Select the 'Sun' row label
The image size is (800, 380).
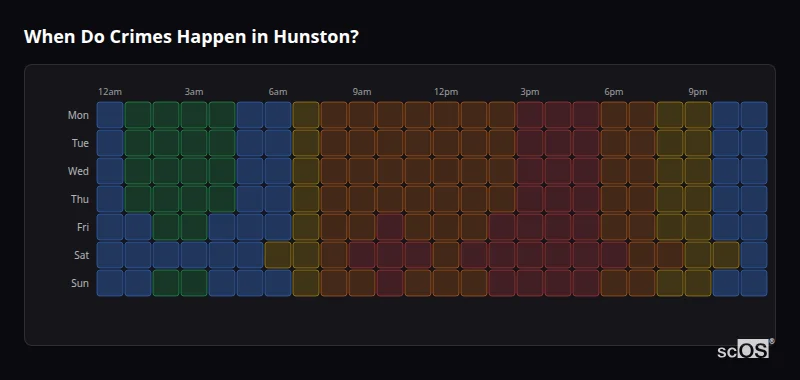click(x=80, y=284)
